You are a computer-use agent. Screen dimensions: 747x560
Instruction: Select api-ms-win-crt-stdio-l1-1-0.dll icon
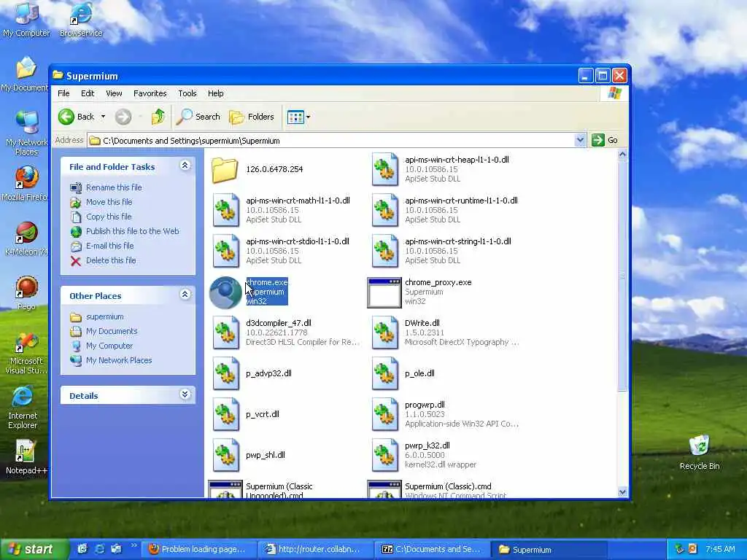226,251
